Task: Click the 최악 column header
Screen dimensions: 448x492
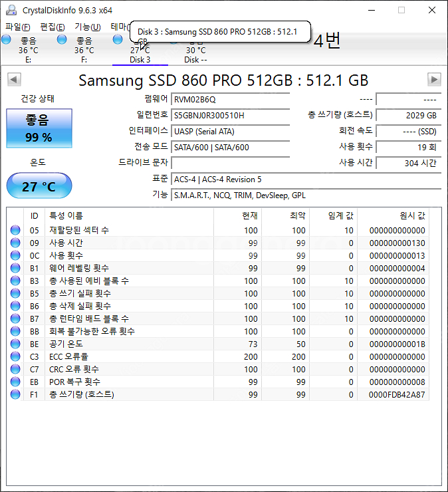Action: [286, 216]
